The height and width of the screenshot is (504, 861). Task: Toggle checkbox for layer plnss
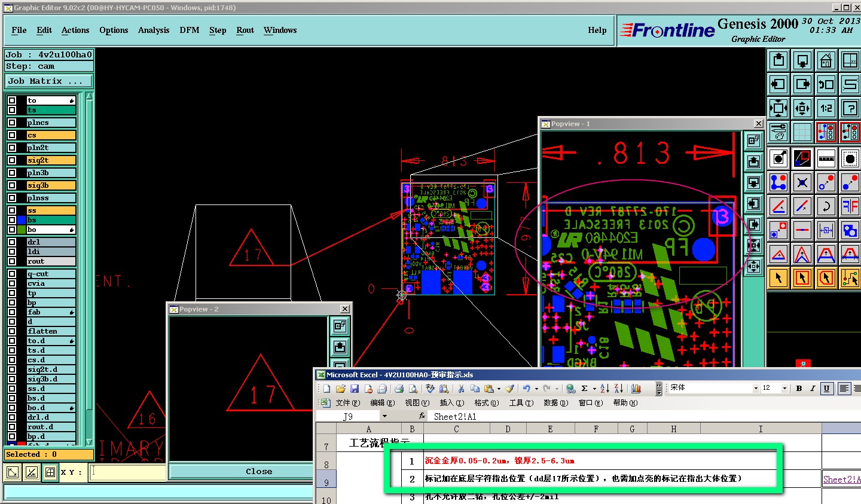pos(12,198)
